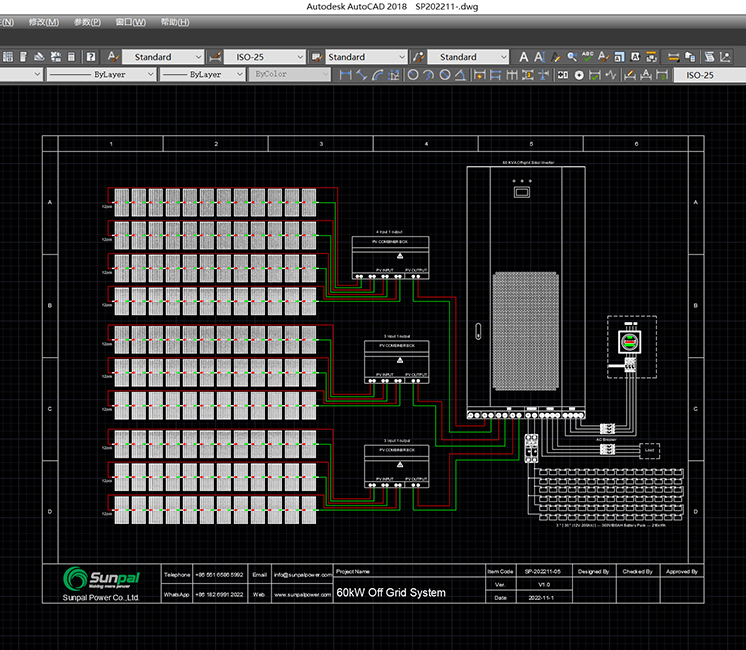Open the linetype ByLayer dropdown
Screen dimensions: 746x650
101,74
